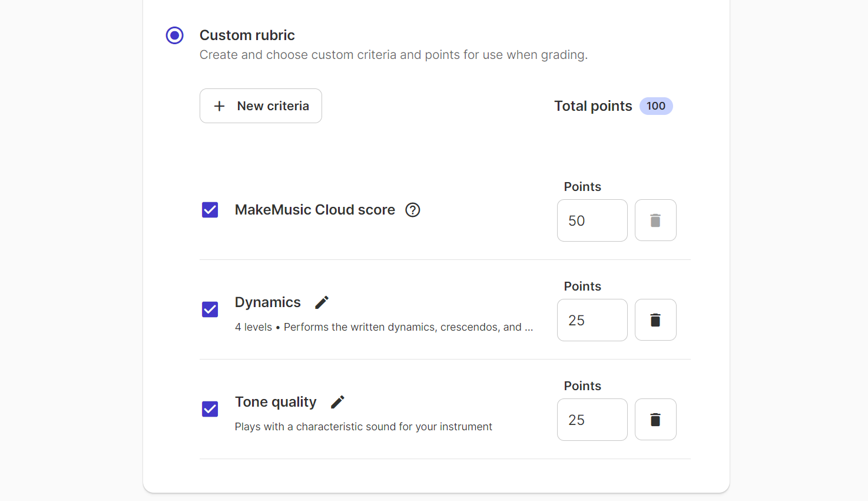The height and width of the screenshot is (501, 868).
Task: Delete the Dynamics criteria with trash icon
Action: click(655, 320)
